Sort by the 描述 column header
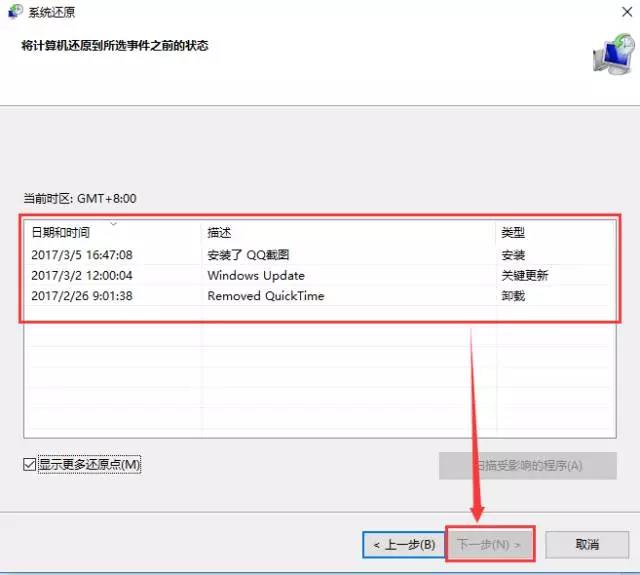Image resolution: width=640 pixels, height=575 pixels. (220, 233)
